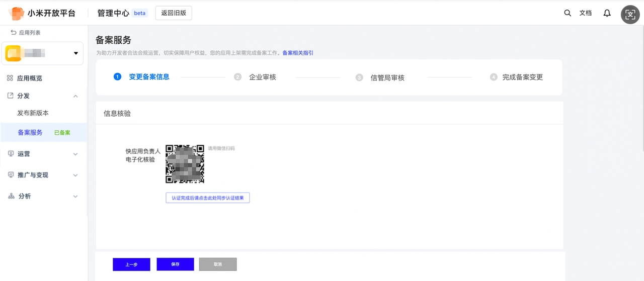This screenshot has height=281, width=644.
Task: Click the sync authentication result button
Action: pyautogui.click(x=208, y=198)
